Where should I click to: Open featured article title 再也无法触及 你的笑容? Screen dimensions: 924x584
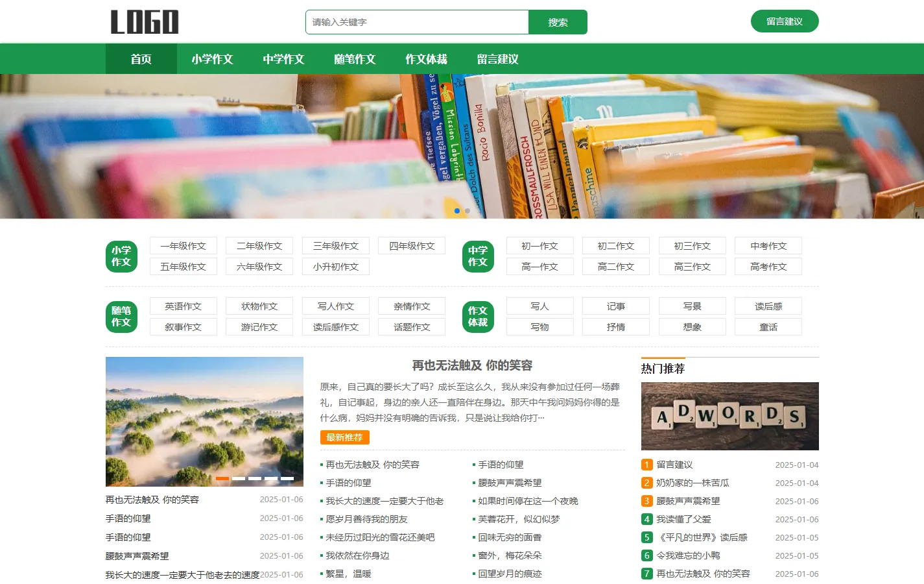472,365
